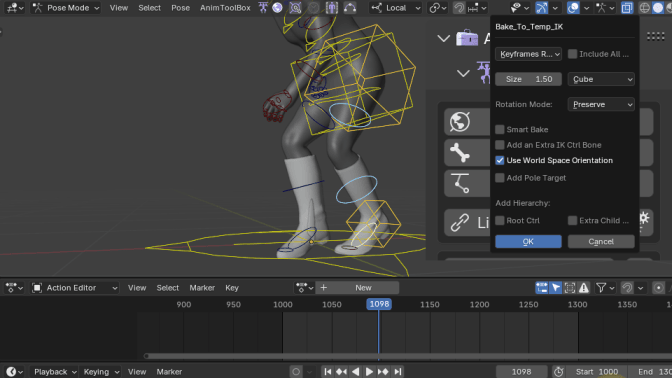Click the Size 1.50 value field
The image size is (672, 378).
pos(528,79)
